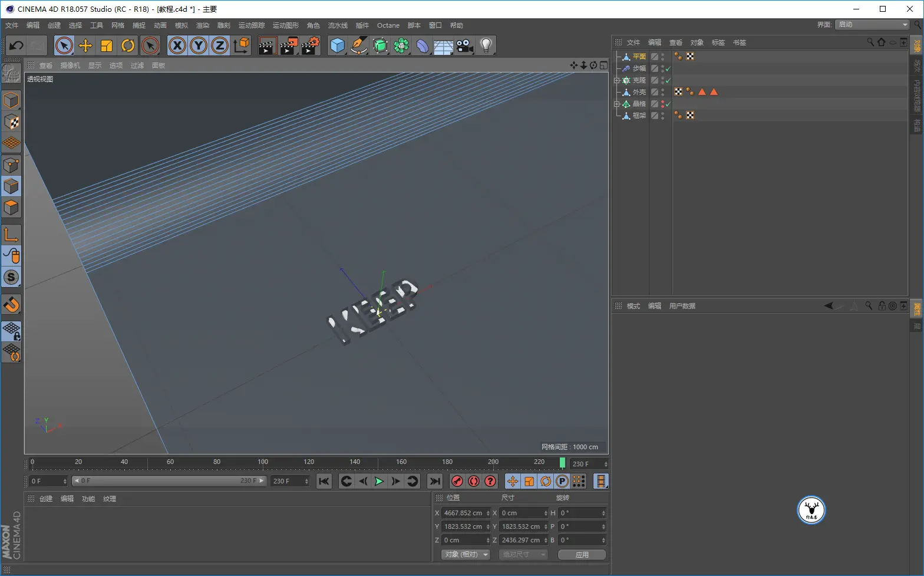Click the coordinate system cube icon
924x576 pixels.
241,45
